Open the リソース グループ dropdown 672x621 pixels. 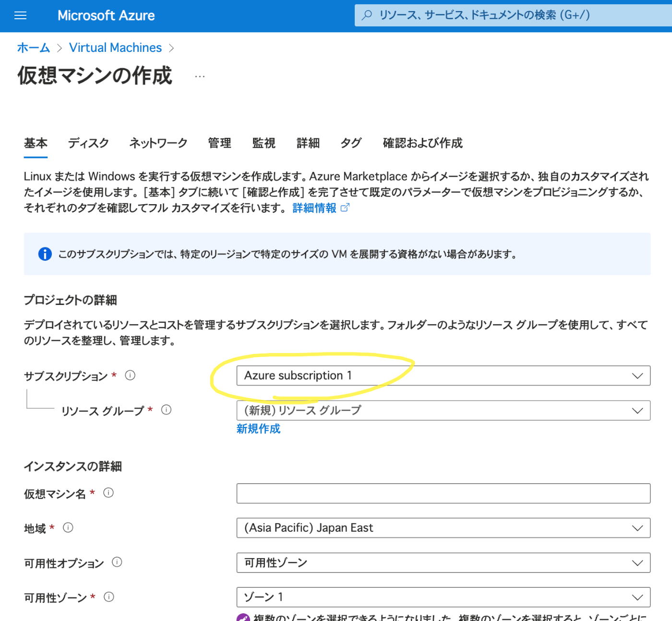tap(443, 411)
